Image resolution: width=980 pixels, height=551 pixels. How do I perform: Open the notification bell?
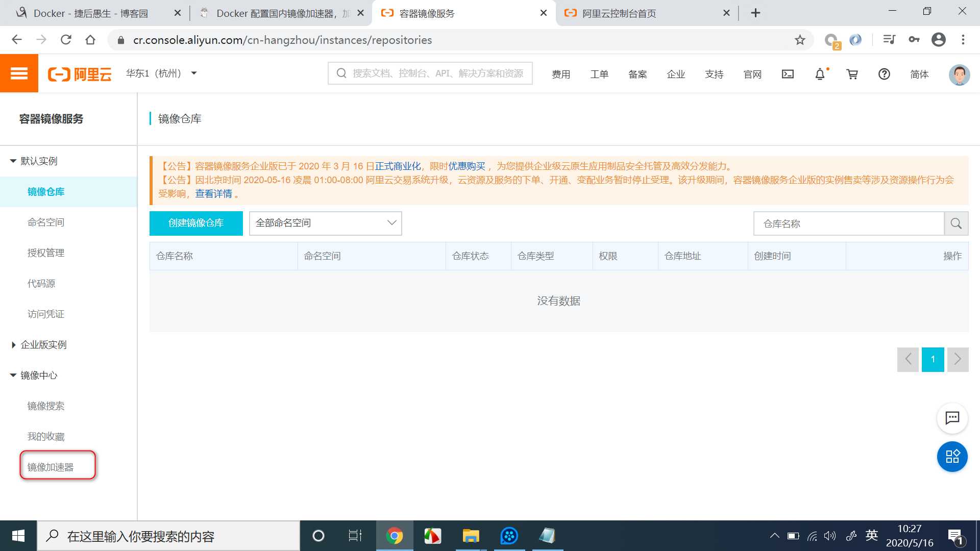coord(820,74)
